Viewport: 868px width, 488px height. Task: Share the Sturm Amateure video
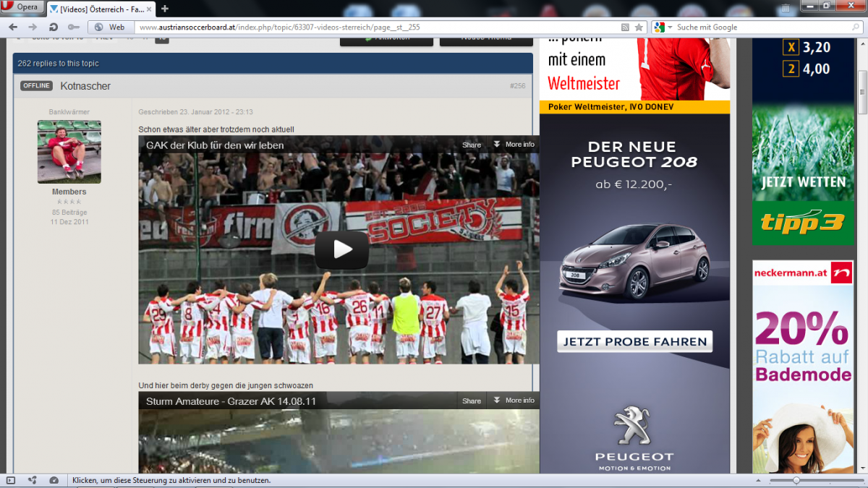472,401
